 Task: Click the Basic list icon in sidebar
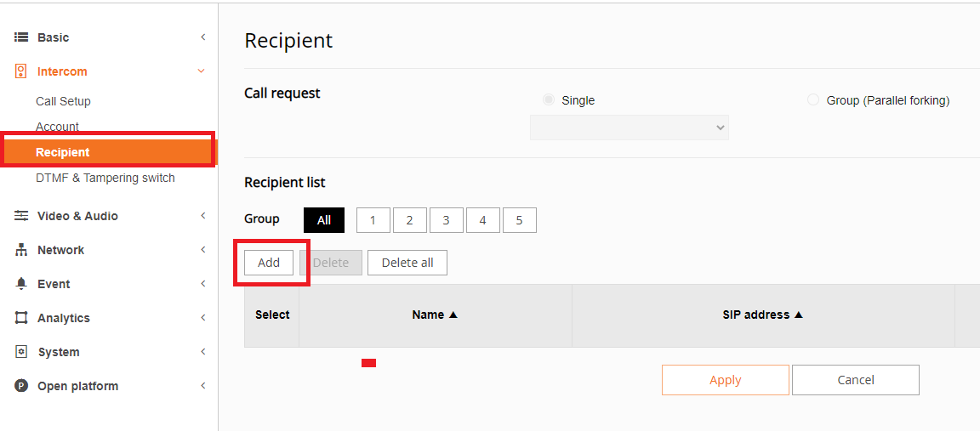(x=21, y=37)
